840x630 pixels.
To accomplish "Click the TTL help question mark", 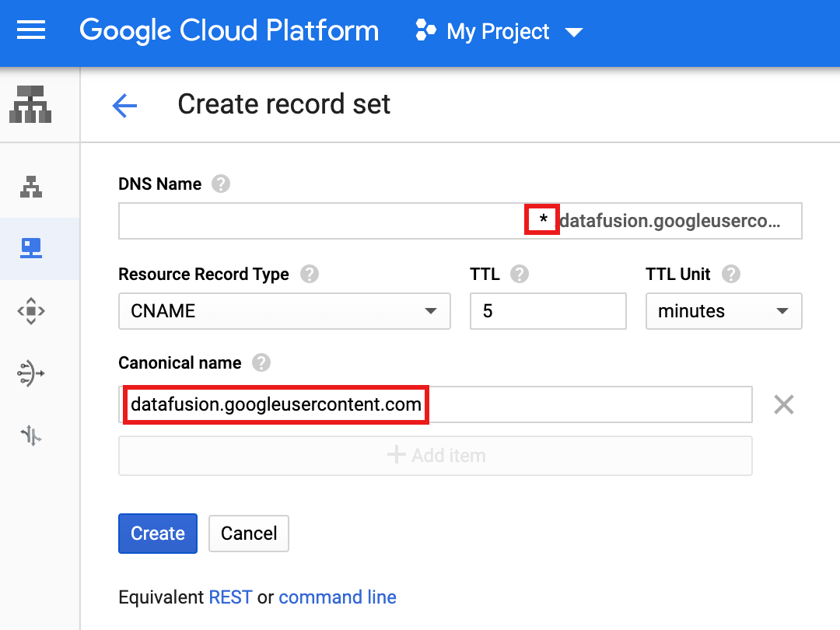I will pyautogui.click(x=520, y=275).
